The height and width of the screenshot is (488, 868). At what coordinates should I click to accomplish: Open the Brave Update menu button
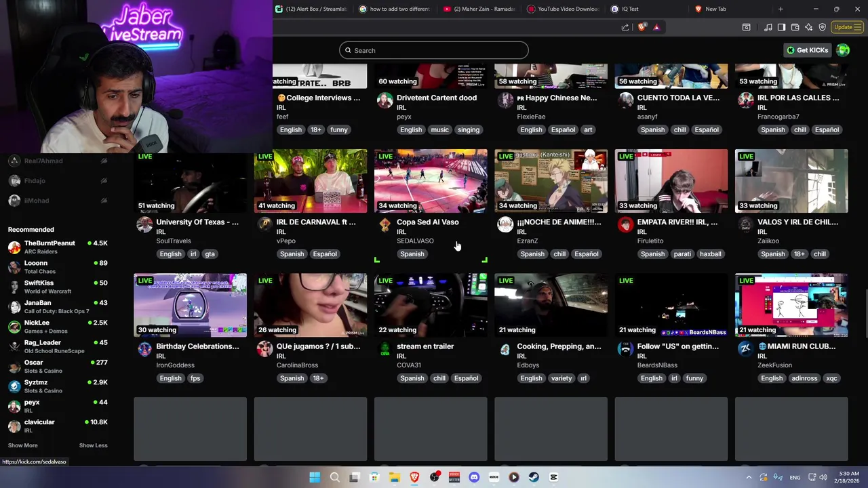847,27
